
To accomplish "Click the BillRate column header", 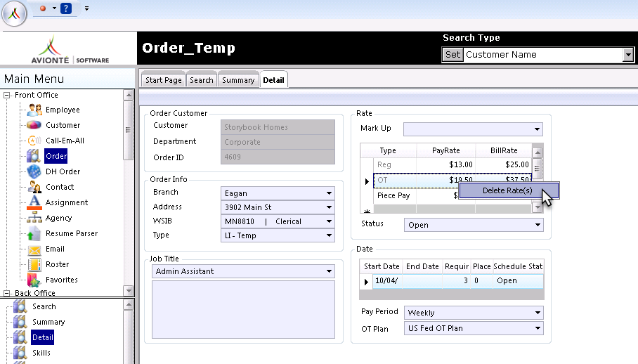I will [x=504, y=150].
